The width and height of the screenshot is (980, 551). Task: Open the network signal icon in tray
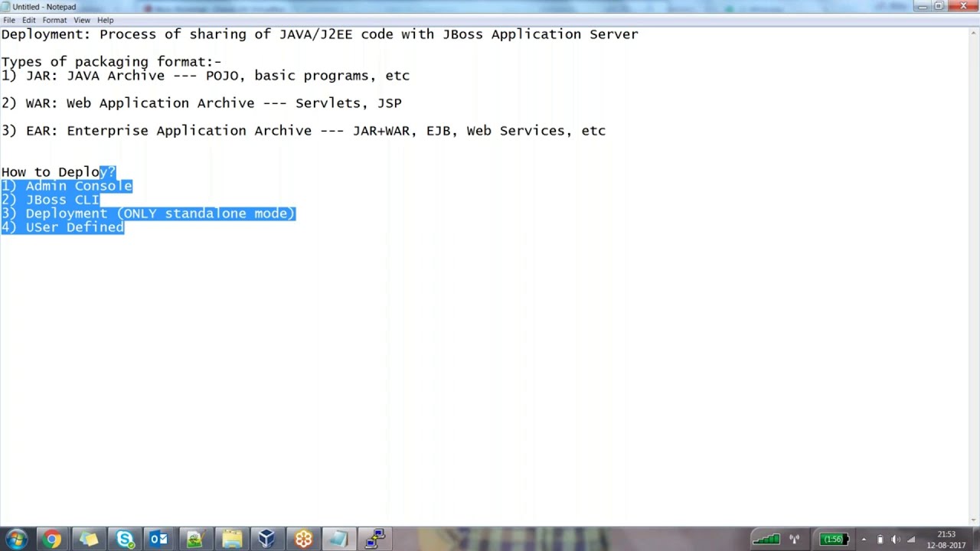[911, 540]
